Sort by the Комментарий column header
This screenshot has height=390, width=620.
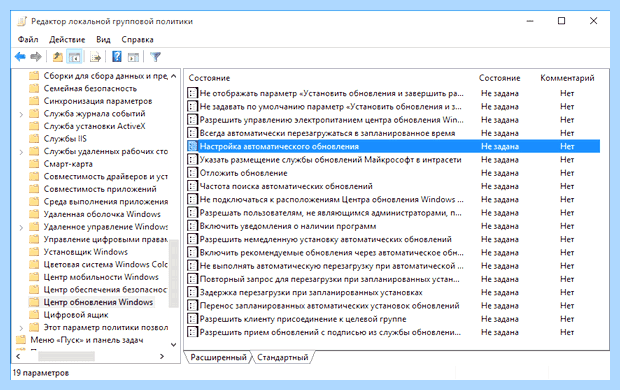(567, 78)
